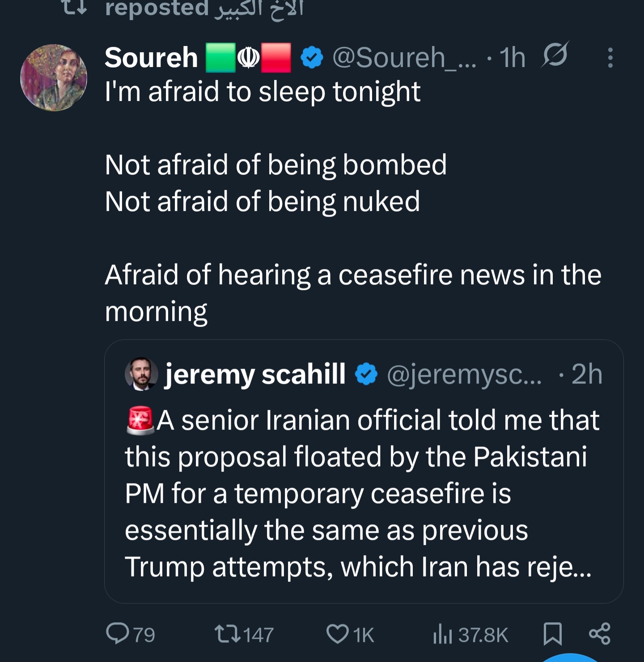
Task: Open the Soureh display name link
Action: (x=151, y=58)
